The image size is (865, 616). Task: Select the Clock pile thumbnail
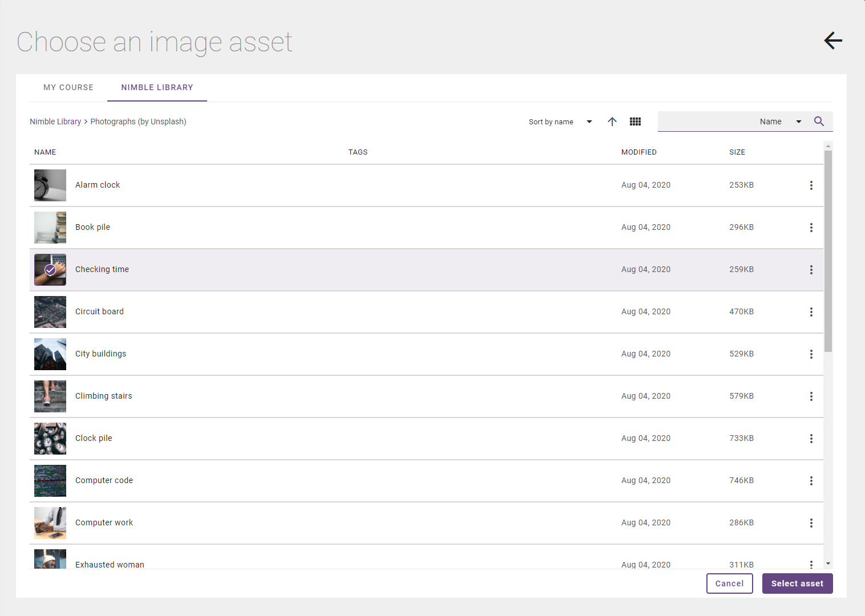(x=50, y=439)
